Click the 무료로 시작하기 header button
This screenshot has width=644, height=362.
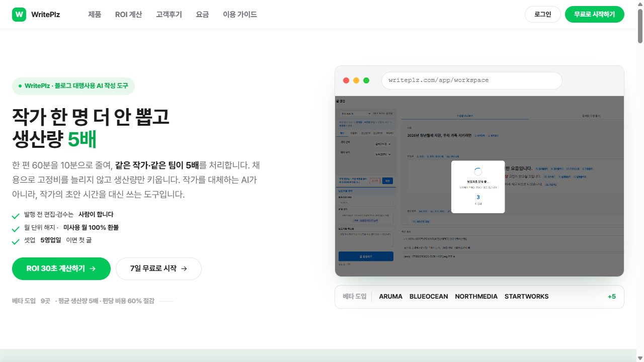pos(595,14)
